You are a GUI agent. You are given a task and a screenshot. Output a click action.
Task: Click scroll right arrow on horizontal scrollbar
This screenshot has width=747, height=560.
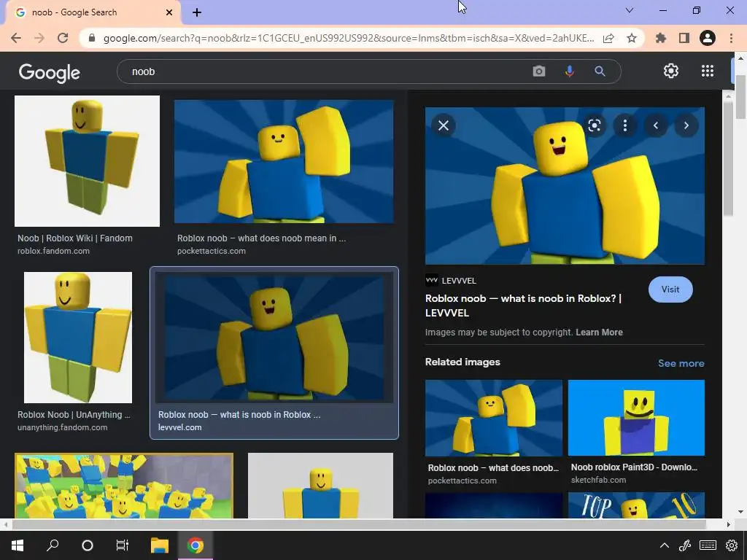[x=728, y=524]
